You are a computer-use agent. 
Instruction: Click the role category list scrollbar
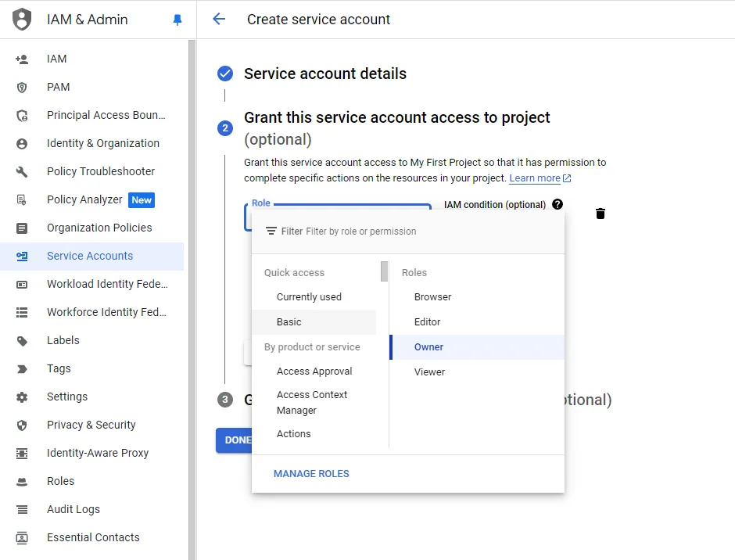[x=384, y=272]
